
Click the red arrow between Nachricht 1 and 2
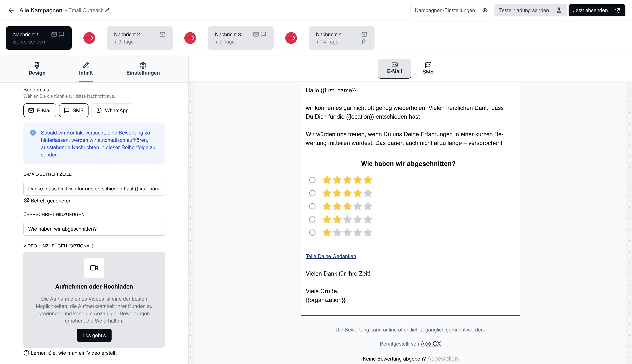click(x=89, y=38)
